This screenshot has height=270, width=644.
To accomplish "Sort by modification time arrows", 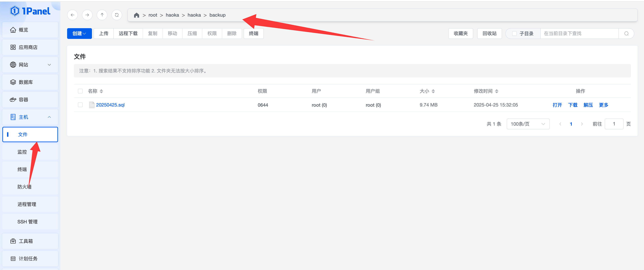I will tap(497, 91).
